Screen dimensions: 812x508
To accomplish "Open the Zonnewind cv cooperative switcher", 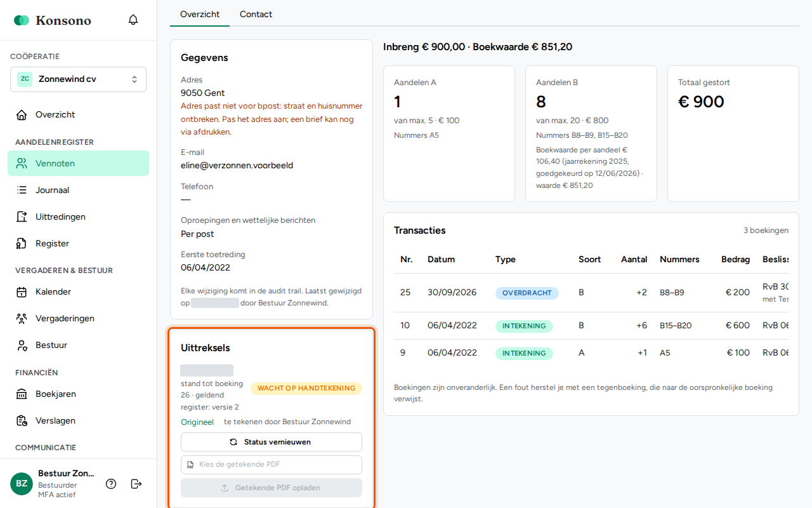I will [78, 79].
